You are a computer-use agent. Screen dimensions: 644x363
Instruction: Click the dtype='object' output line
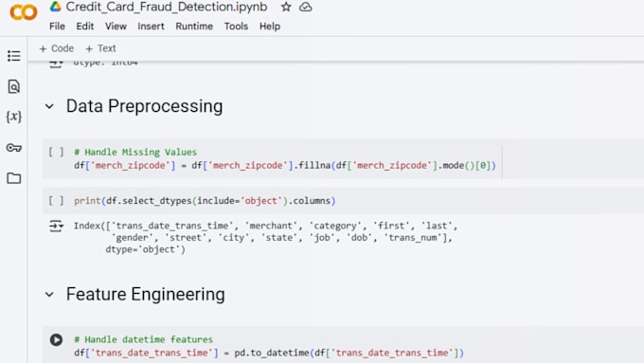click(x=146, y=249)
